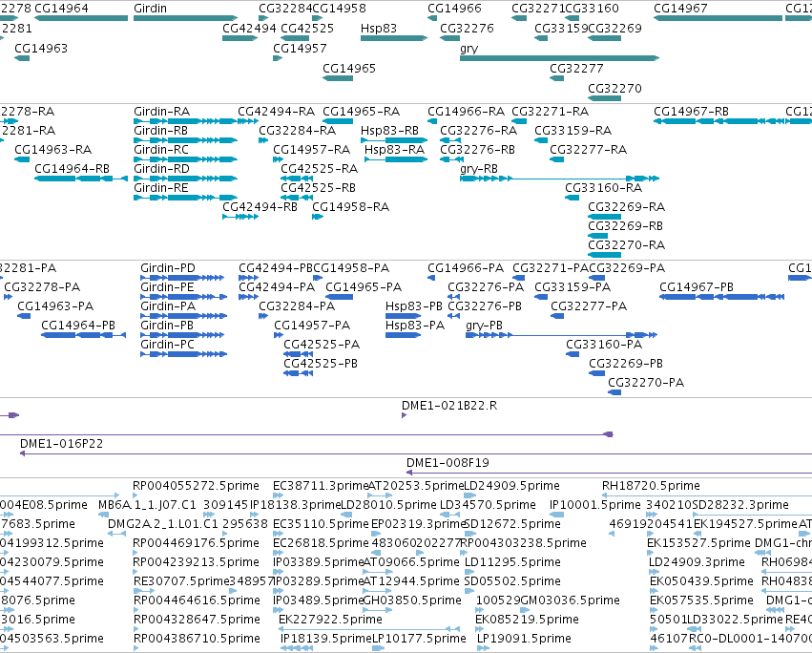Select transcript CG33160-RA label

[x=603, y=188]
